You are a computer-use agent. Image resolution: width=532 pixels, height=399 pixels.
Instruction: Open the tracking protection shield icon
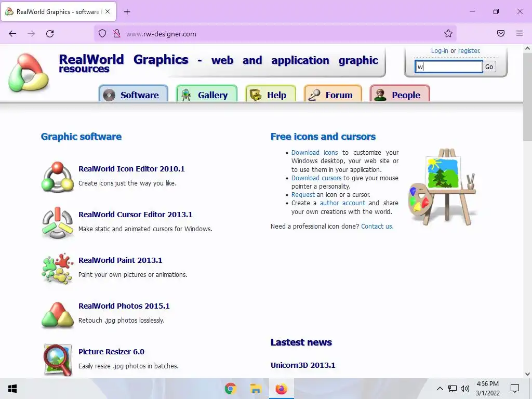click(x=102, y=34)
